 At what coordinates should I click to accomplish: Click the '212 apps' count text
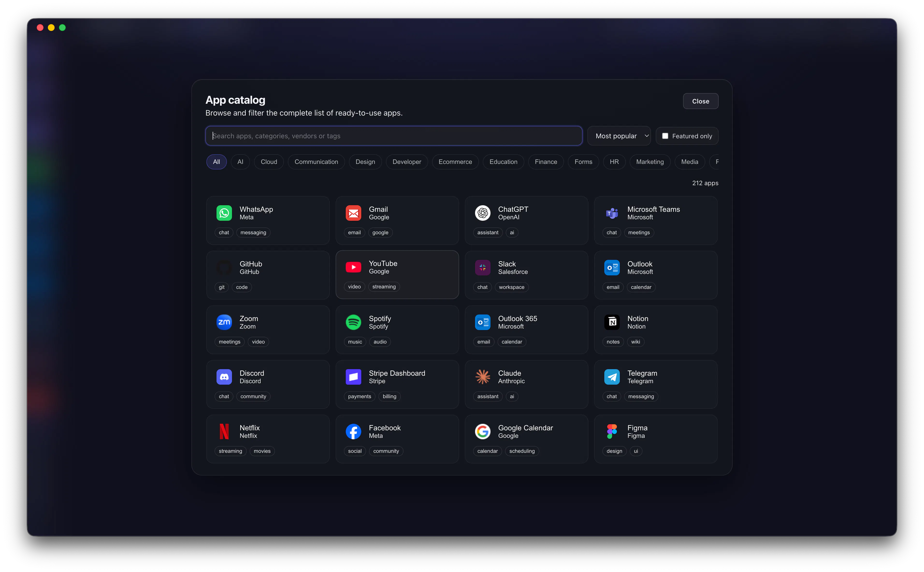click(x=705, y=183)
